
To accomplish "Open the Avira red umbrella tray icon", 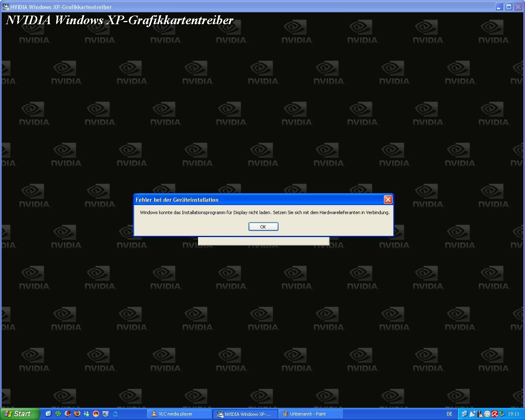I will [x=495, y=414].
